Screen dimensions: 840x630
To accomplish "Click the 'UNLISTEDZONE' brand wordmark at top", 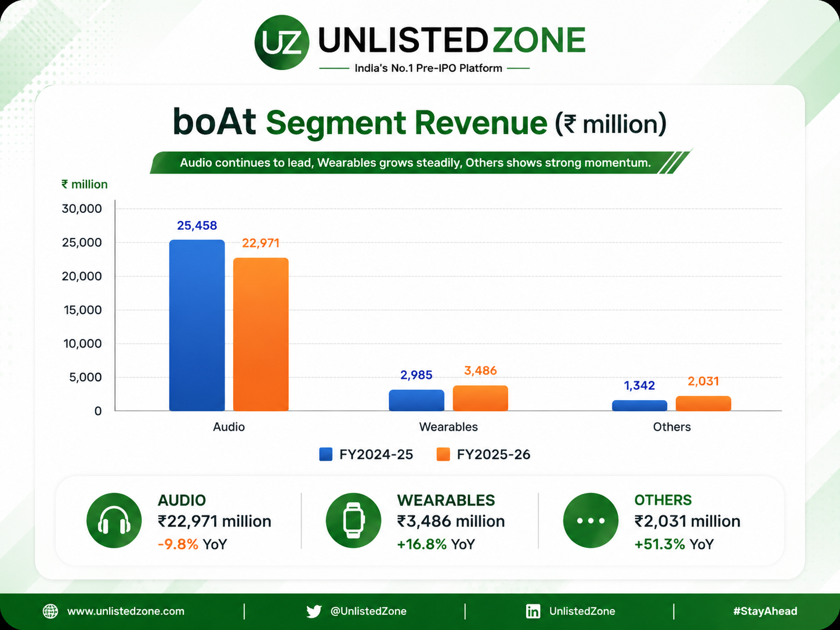I will click(x=452, y=41).
